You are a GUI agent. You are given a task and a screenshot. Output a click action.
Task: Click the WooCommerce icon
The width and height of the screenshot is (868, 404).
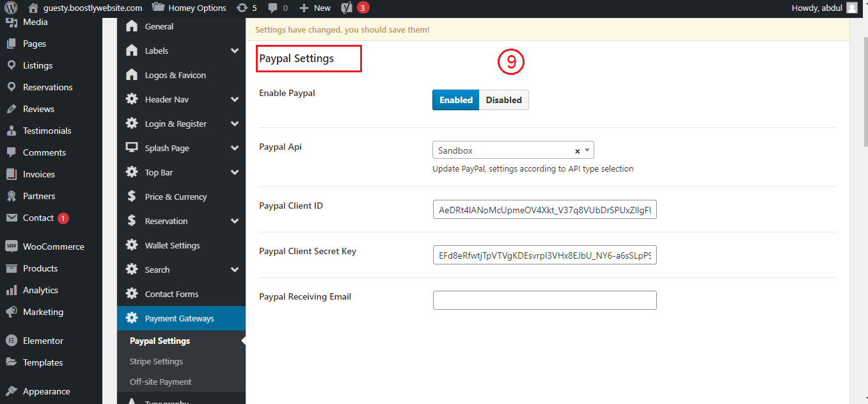[x=11, y=246]
